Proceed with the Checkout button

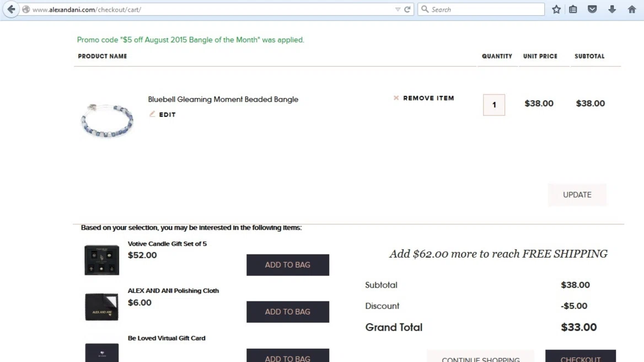581,356
